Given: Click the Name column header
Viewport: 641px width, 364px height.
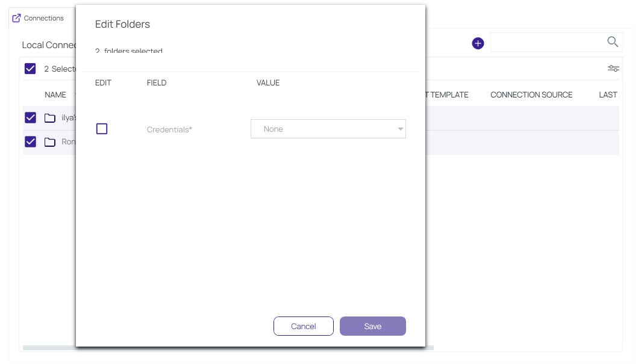Looking at the screenshot, I should click(x=55, y=95).
